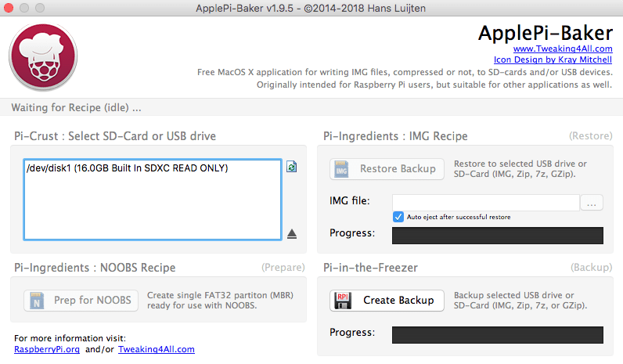Toggle Auto eject after successful restore
Viewport: 623px width, 364px height.
tap(398, 216)
